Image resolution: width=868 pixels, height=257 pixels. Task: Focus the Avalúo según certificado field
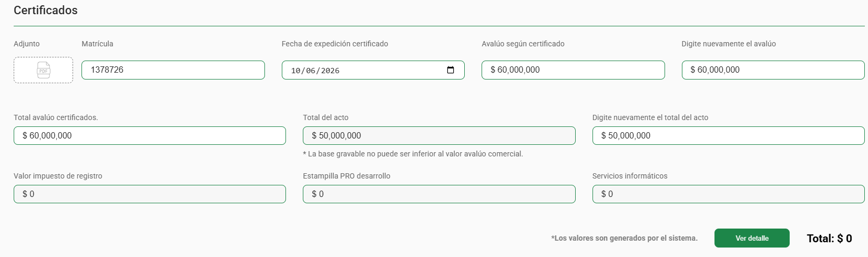coord(573,70)
